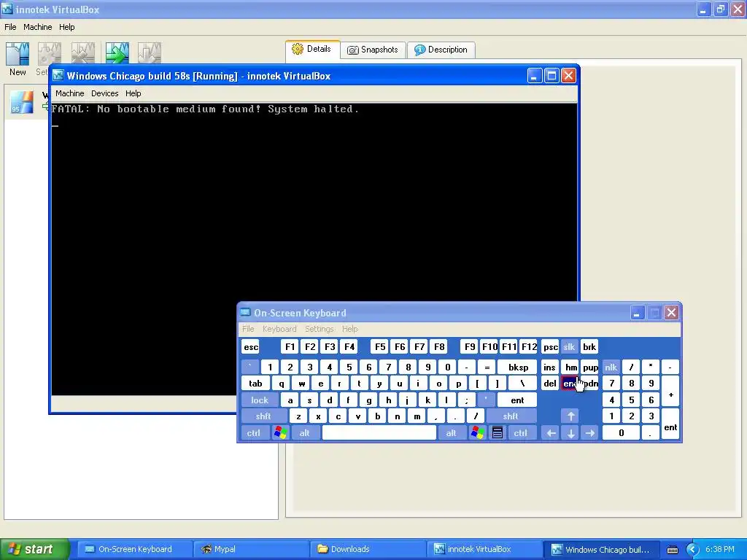Click the psc print screen key
Image resolution: width=747 pixels, height=560 pixels.
[550, 347]
